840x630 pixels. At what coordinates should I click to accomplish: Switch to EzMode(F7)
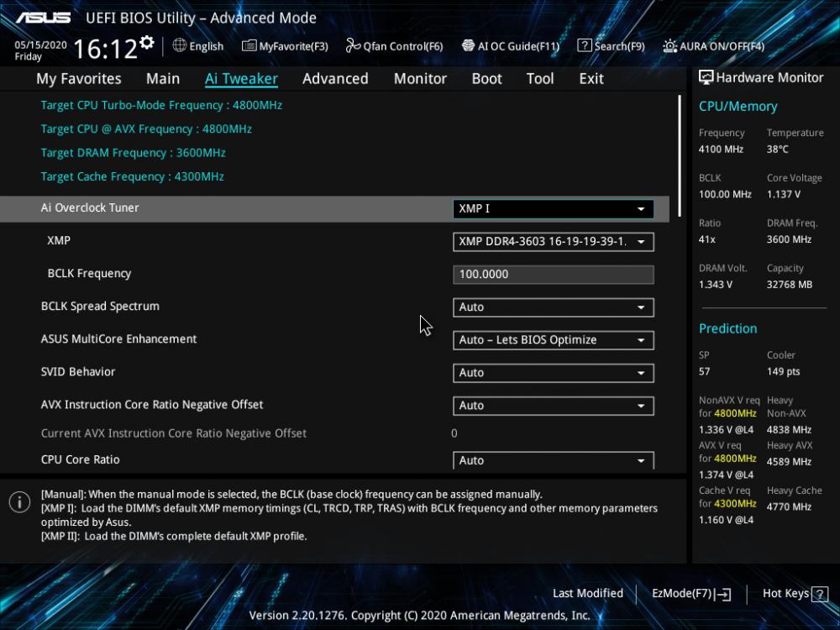pos(691,594)
